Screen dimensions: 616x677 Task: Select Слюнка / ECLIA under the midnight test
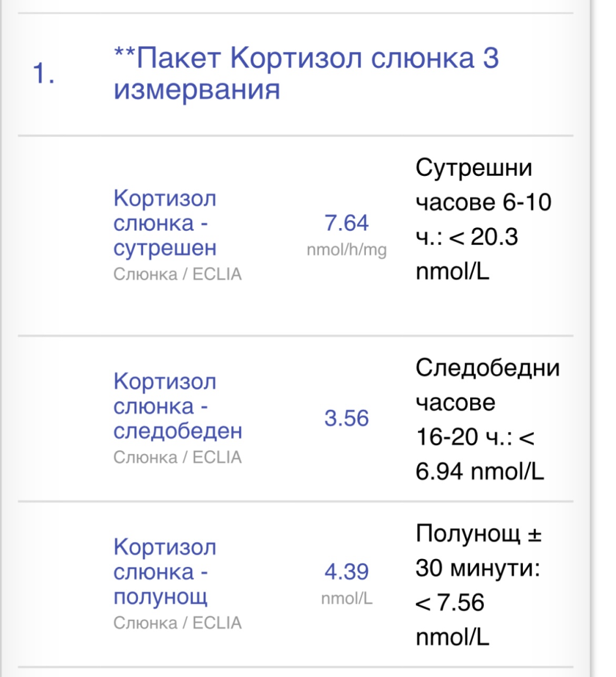(x=177, y=623)
